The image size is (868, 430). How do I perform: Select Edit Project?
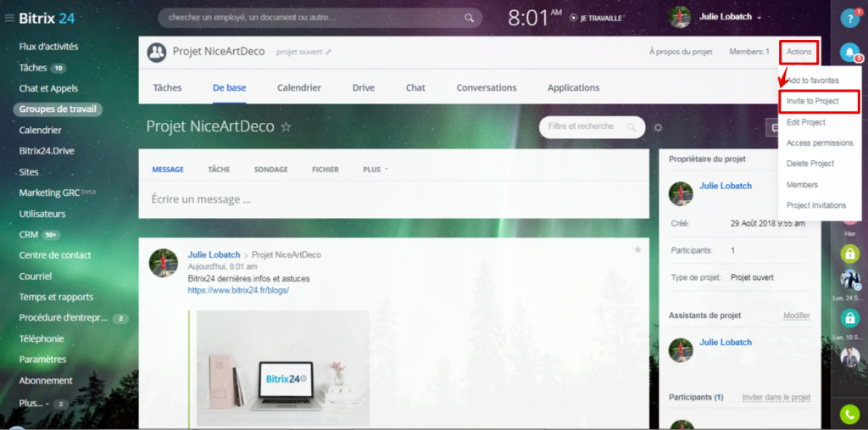coord(805,122)
